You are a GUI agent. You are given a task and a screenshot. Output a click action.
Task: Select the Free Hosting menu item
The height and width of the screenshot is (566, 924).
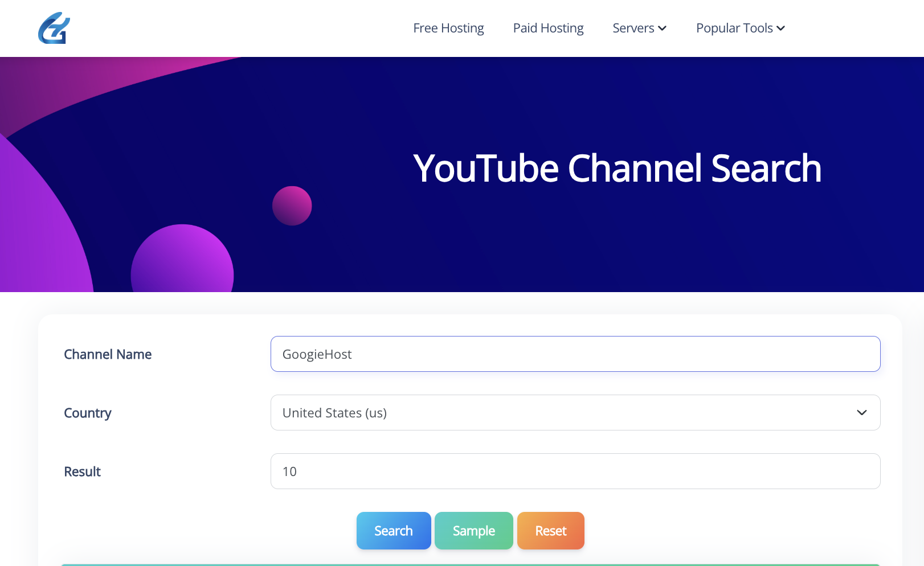coord(448,28)
